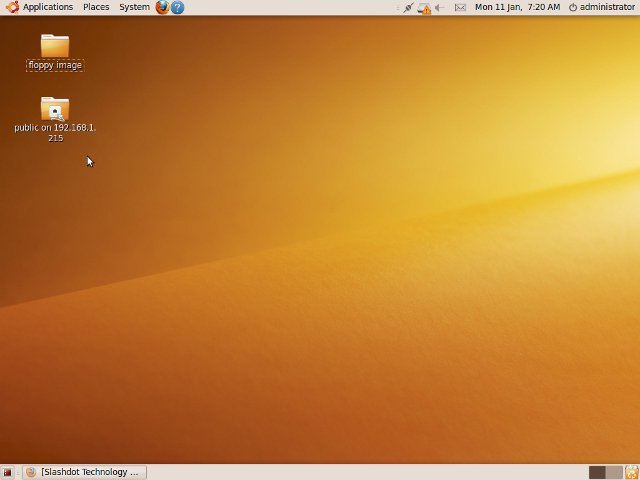The width and height of the screenshot is (640, 480).
Task: Launch Firefox from the top panel
Action: [162, 7]
